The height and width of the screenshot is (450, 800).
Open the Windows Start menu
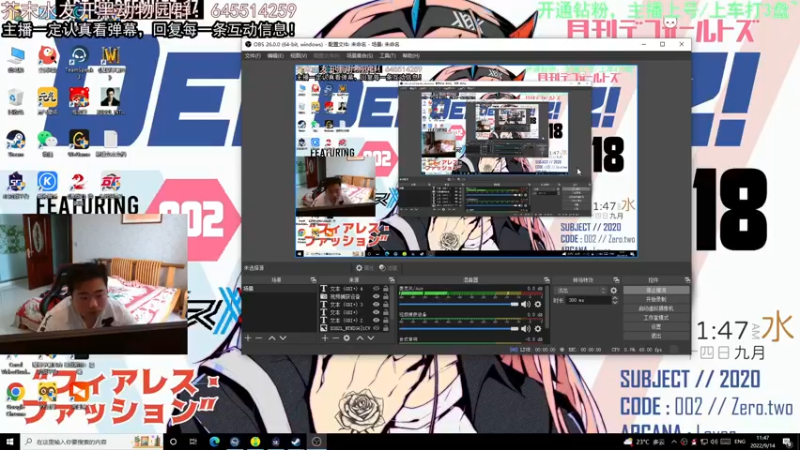tap(10, 442)
